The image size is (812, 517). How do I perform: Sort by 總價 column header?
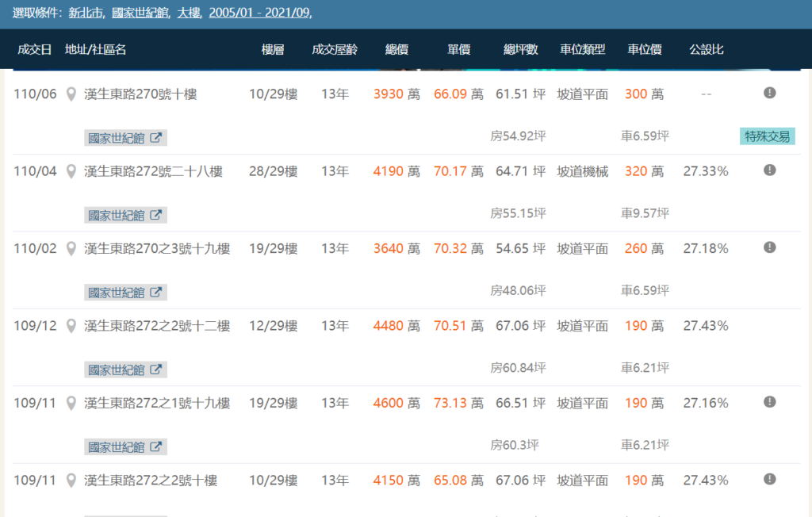[x=396, y=49]
